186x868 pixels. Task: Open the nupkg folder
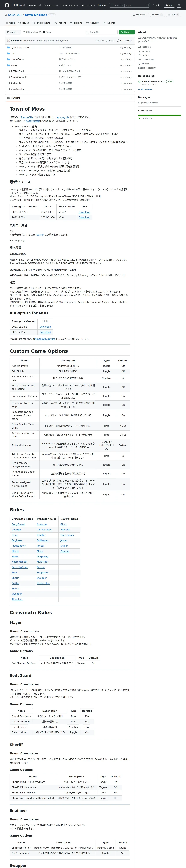(14, 65)
